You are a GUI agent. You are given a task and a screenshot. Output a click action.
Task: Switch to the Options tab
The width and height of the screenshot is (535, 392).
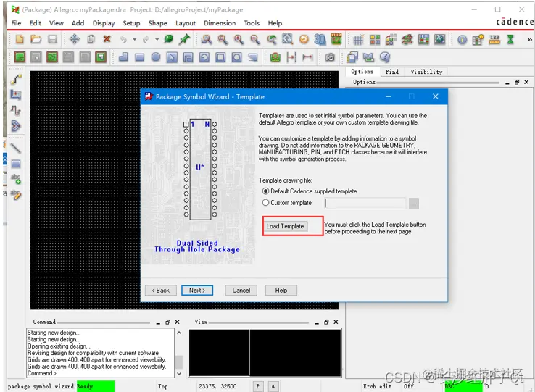point(362,71)
